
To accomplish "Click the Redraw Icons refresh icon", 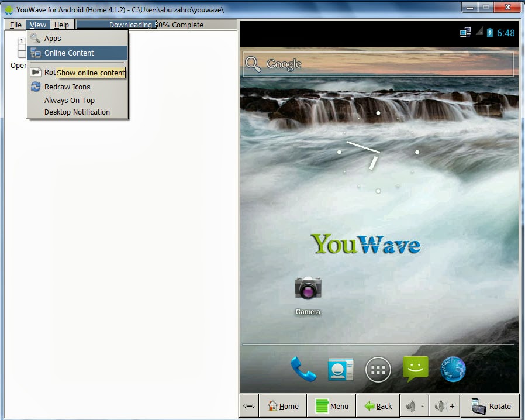I will (36, 87).
